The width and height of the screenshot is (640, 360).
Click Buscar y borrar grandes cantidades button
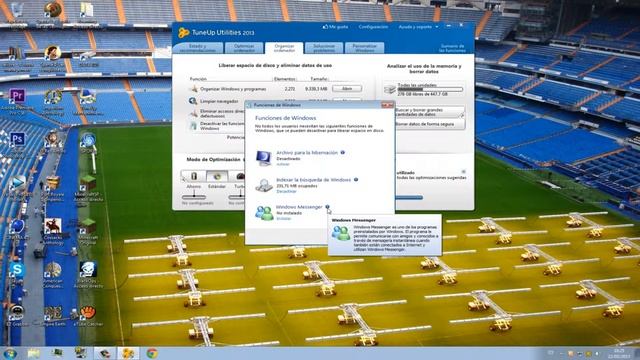(x=429, y=112)
